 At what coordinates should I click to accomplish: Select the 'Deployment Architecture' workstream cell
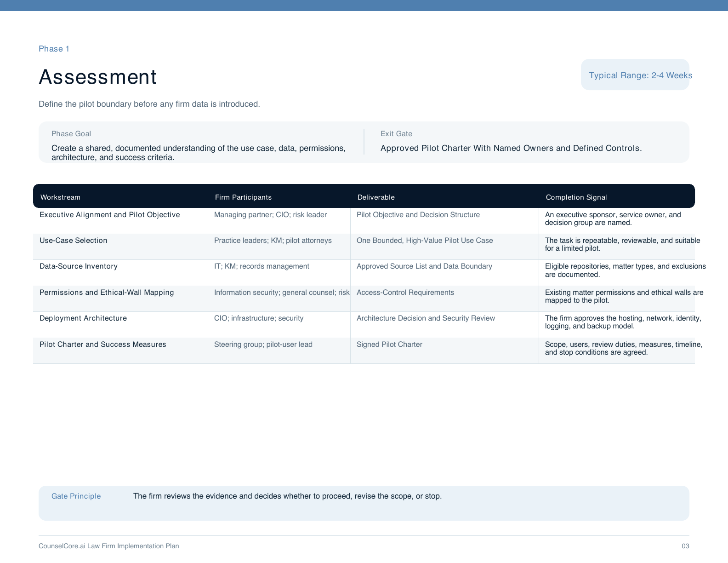(x=83, y=318)
